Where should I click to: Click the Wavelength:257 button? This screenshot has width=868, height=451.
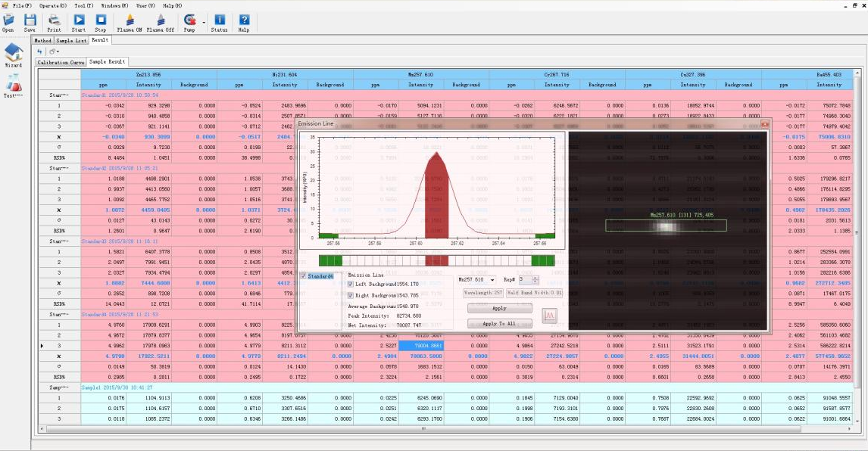pyautogui.click(x=482, y=293)
